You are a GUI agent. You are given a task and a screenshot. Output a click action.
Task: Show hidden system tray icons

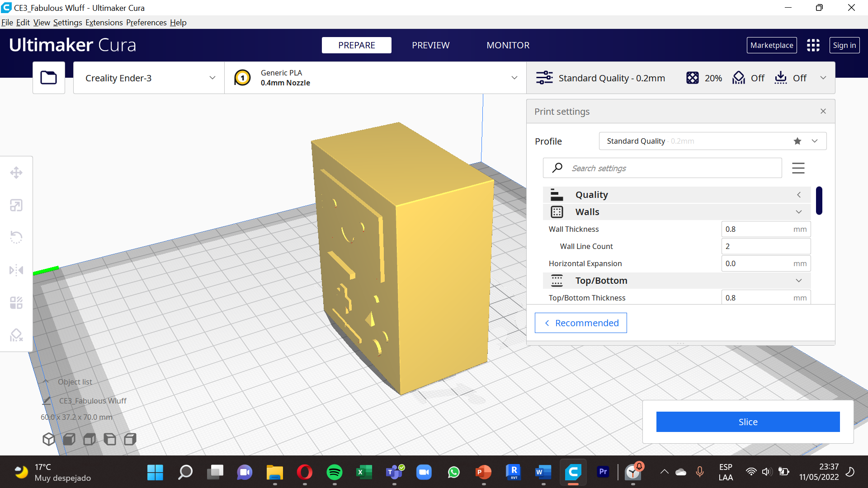664,472
